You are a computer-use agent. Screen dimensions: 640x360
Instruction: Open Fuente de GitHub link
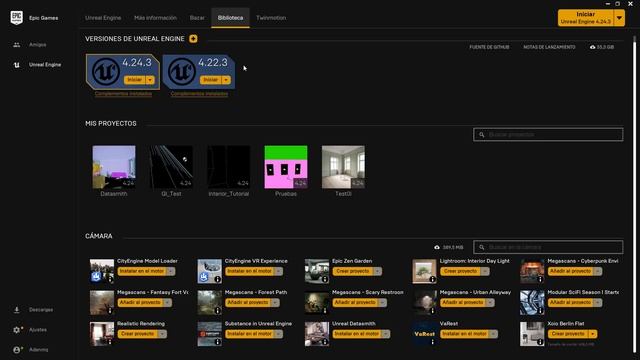click(489, 47)
